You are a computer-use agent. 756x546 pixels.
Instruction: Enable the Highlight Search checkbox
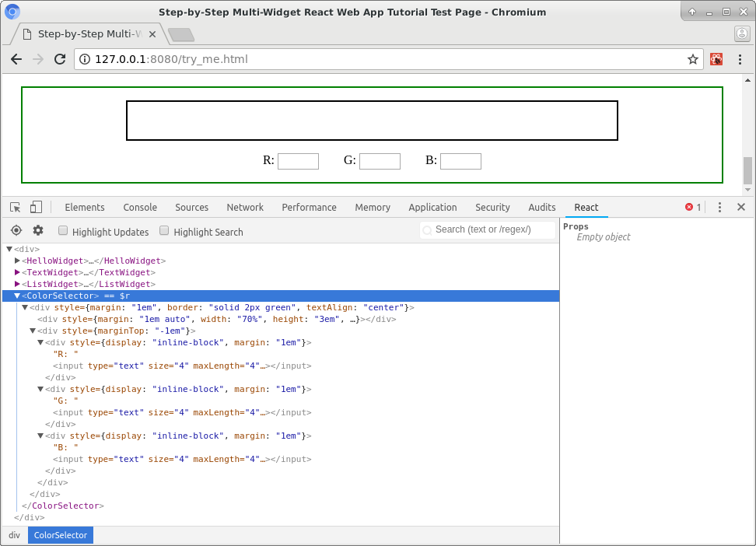point(163,231)
